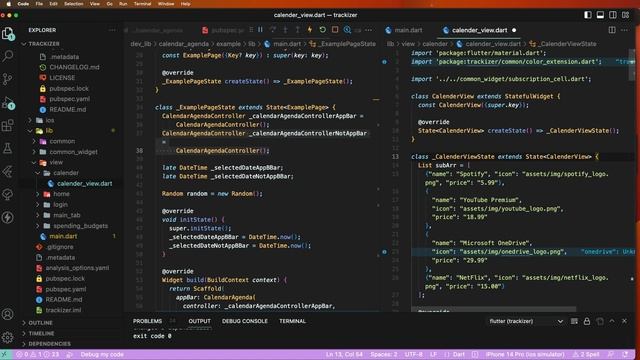Image resolution: width=640 pixels, height=360 pixels.
Task: Trigger Flutter hot reload lightning icon
Action: (310, 30)
